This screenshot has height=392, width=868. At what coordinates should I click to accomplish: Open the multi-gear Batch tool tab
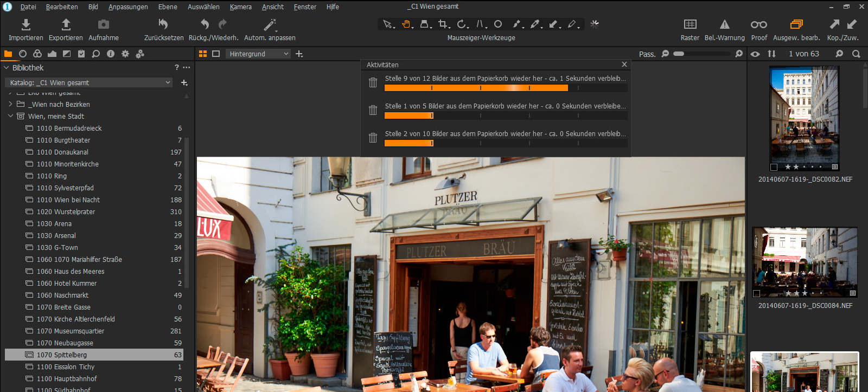point(140,54)
